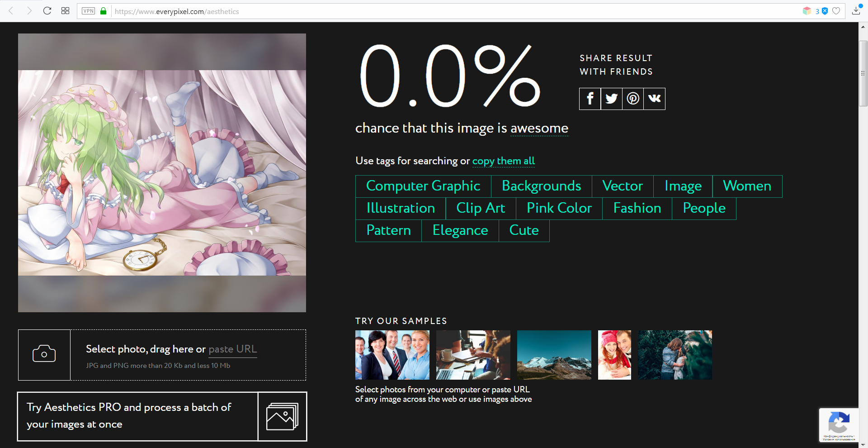Try the winter couple sample photo

(614, 355)
